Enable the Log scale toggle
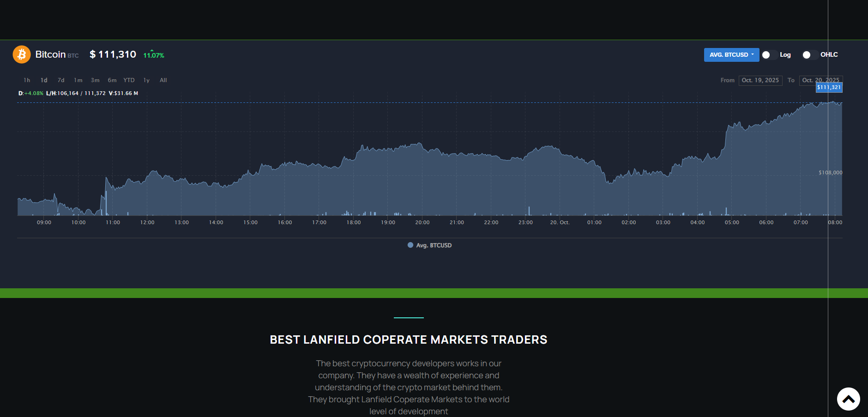 tap(769, 55)
